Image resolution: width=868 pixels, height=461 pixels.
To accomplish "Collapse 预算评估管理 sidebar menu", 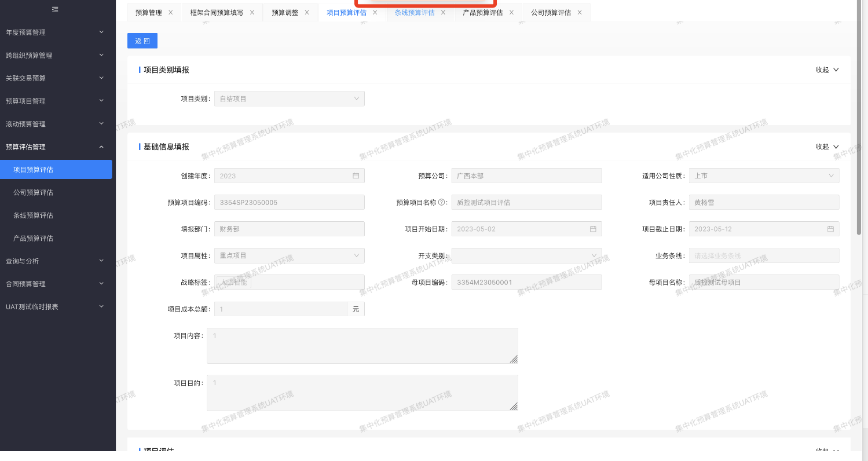I will tap(56, 147).
